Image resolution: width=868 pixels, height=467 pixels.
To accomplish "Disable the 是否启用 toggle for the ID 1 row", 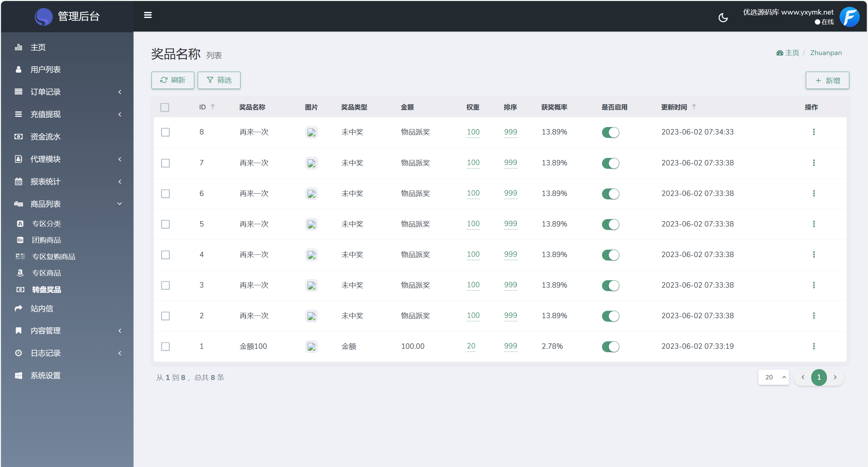I will coord(610,346).
